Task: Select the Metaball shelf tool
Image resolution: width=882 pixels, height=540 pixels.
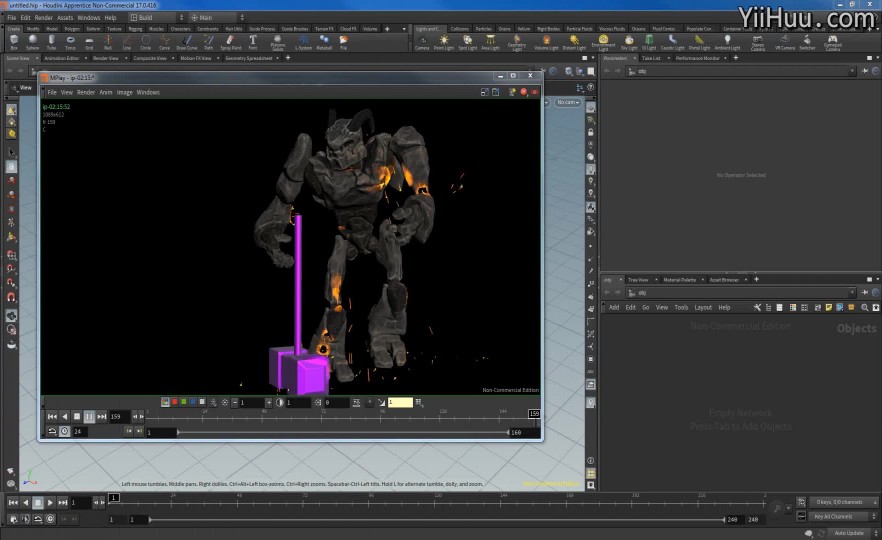Action: click(325, 42)
